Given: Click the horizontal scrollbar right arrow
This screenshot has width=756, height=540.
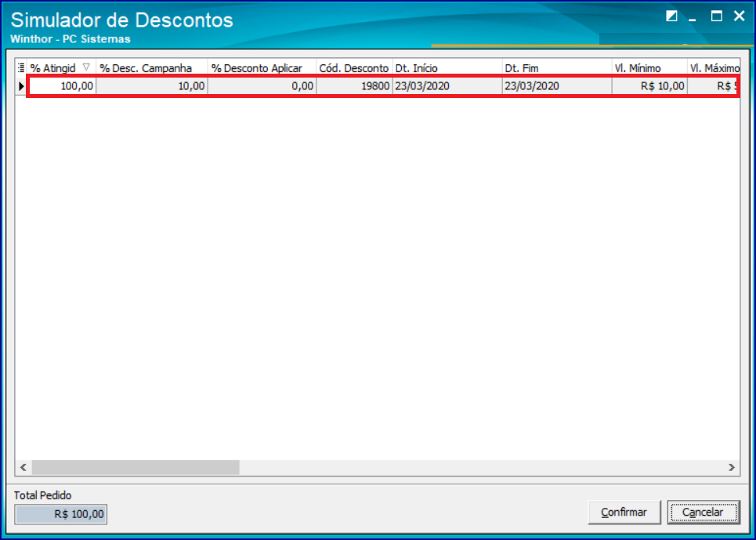Looking at the screenshot, I should pos(732,467).
